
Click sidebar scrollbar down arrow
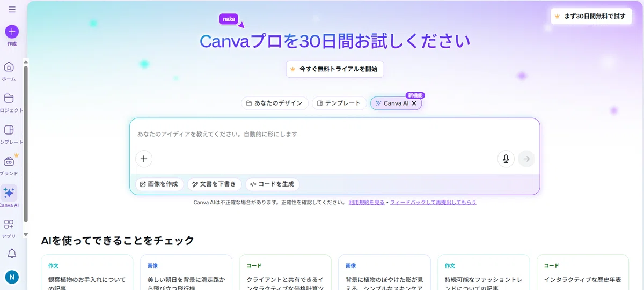tap(25, 235)
